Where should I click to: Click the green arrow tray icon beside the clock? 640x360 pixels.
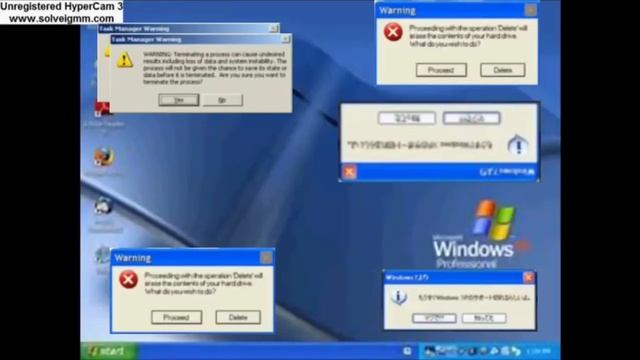[x=516, y=351]
